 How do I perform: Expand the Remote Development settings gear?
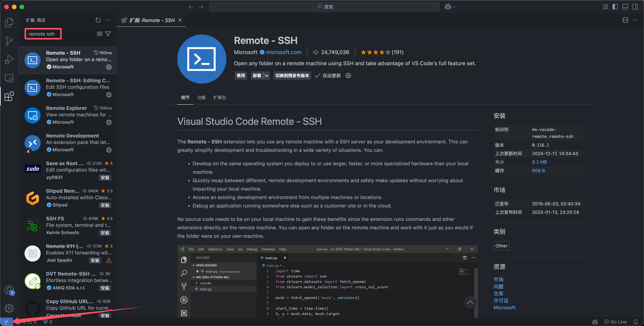(109, 149)
